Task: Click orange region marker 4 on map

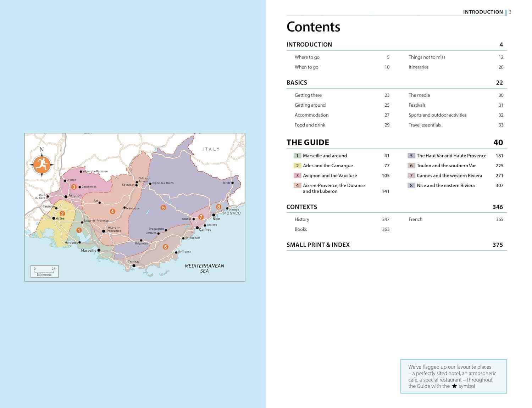Action: point(112,211)
